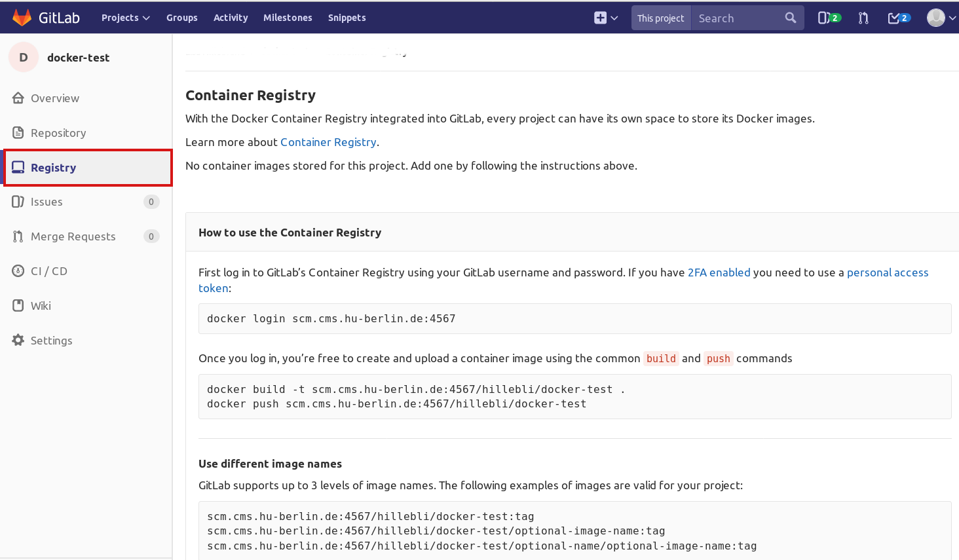This screenshot has height=560, width=959.
Task: Open the Wiki sidebar item
Action: point(41,306)
